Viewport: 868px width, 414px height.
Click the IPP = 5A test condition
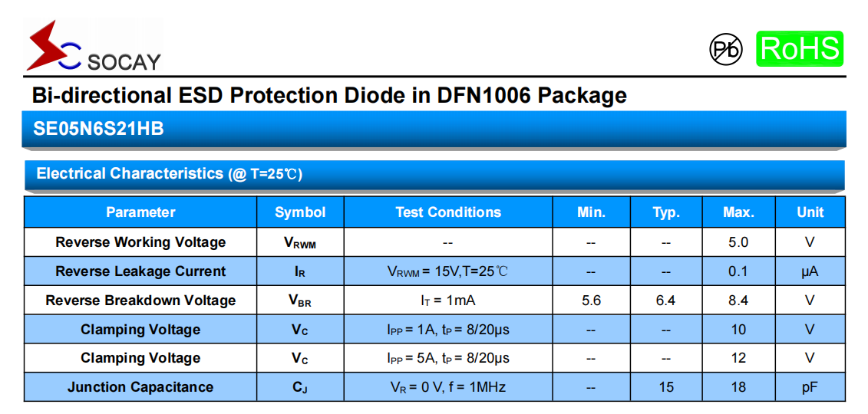click(448, 358)
